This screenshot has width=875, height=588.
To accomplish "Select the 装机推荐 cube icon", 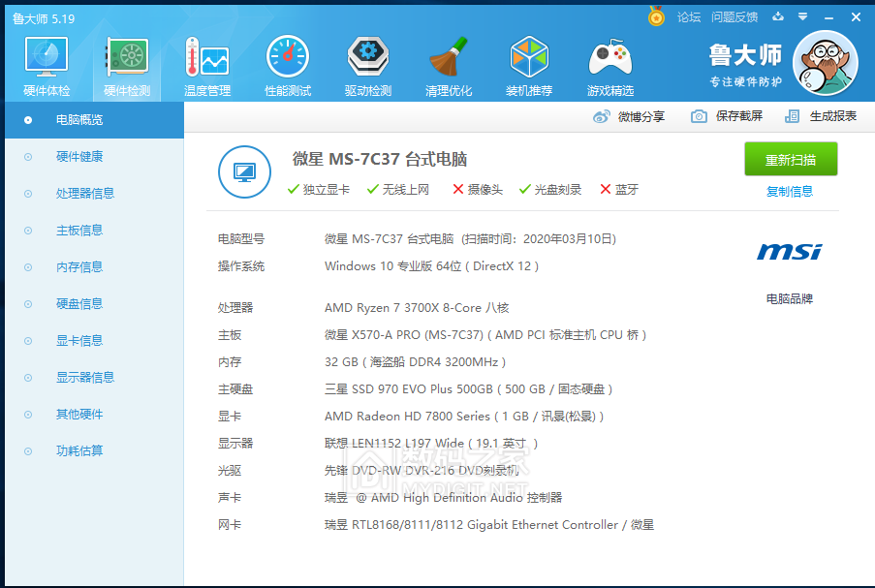I will coord(529,60).
